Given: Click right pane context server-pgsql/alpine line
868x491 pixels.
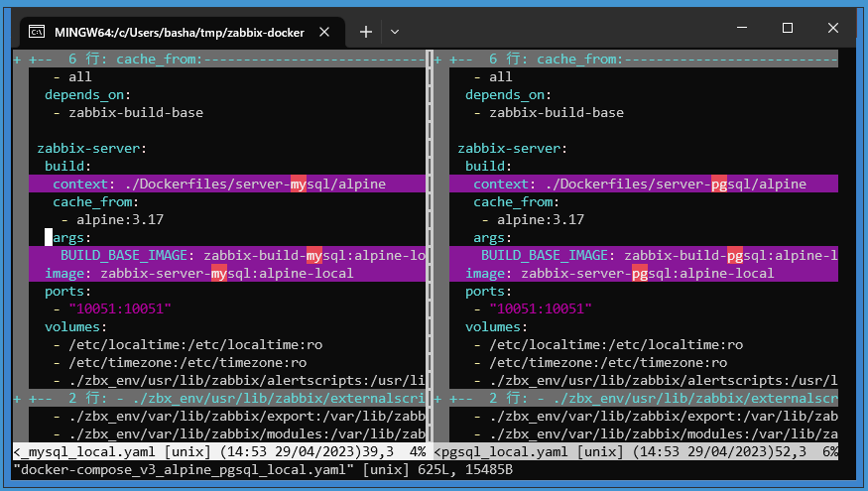Looking at the screenshot, I should coord(644,184).
